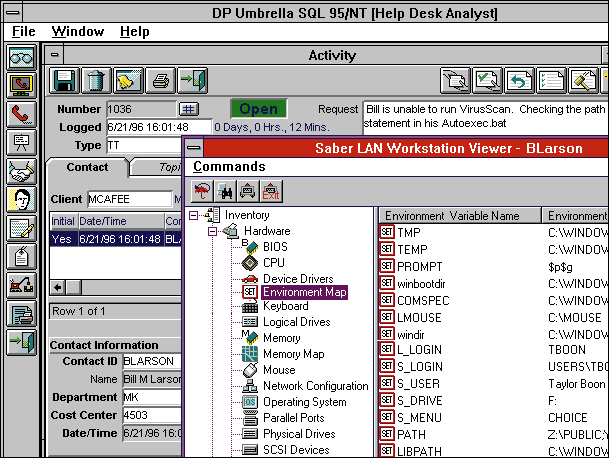Select the excavator crane sidebar icon

point(22,286)
